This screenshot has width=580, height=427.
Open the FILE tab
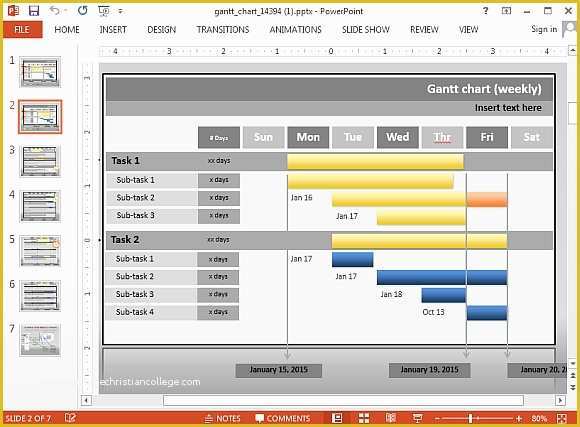coord(22,30)
